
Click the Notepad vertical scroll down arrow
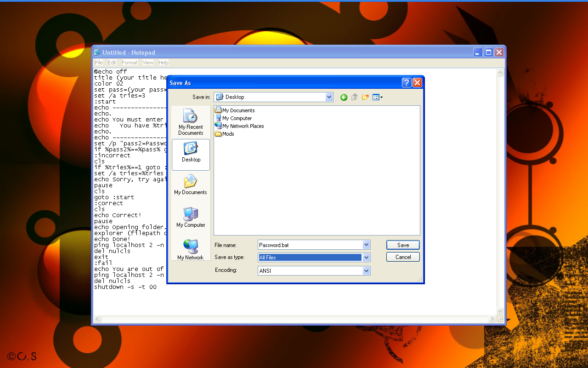coord(500,311)
